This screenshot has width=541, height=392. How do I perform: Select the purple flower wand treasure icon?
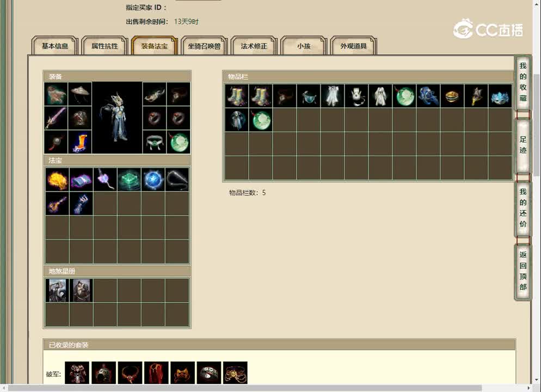(x=105, y=180)
